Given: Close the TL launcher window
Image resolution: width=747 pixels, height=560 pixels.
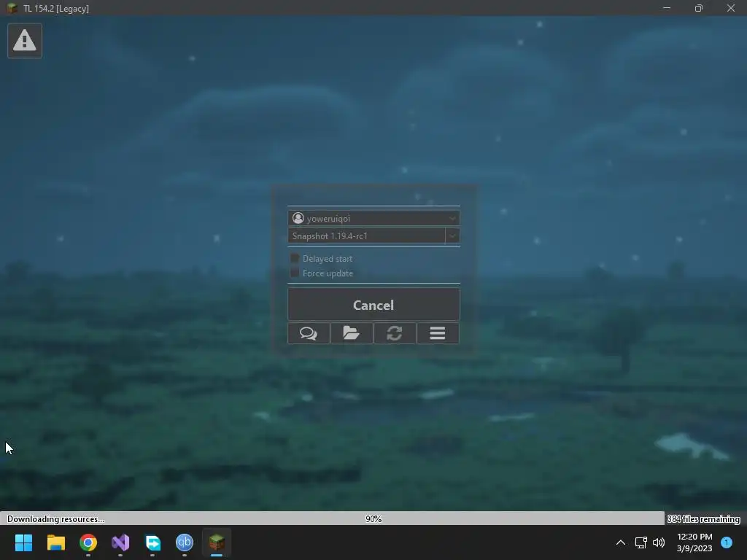Looking at the screenshot, I should 731,8.
